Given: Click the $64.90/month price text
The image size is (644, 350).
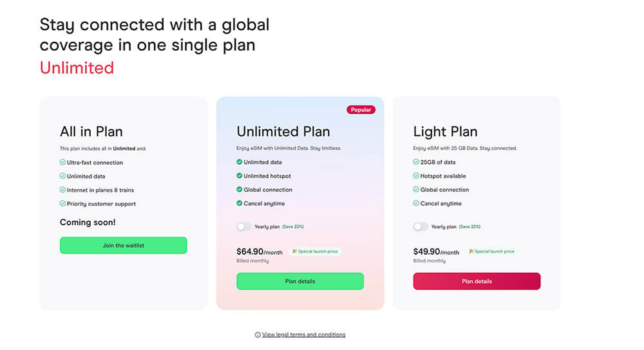Looking at the screenshot, I should (260, 252).
